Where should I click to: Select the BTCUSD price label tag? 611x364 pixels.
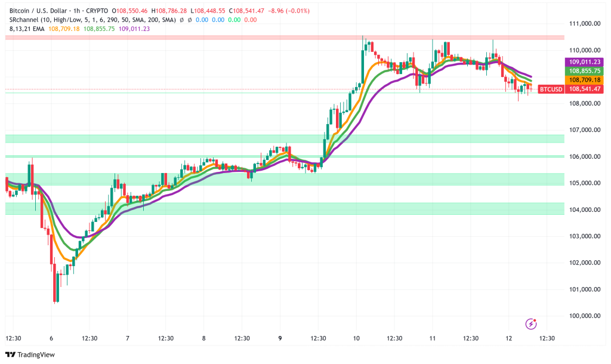tap(551, 90)
